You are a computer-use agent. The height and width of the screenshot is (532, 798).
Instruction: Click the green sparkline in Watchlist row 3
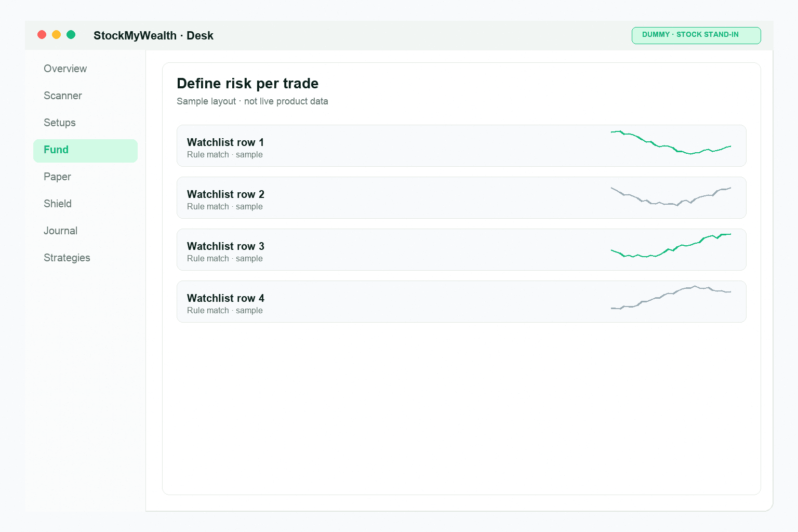click(671, 246)
